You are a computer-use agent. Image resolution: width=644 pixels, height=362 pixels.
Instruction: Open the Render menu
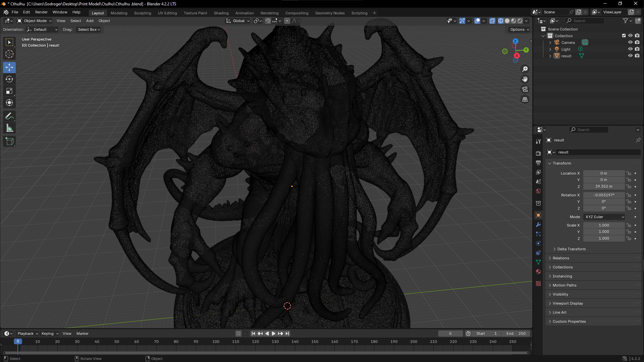pos(41,12)
